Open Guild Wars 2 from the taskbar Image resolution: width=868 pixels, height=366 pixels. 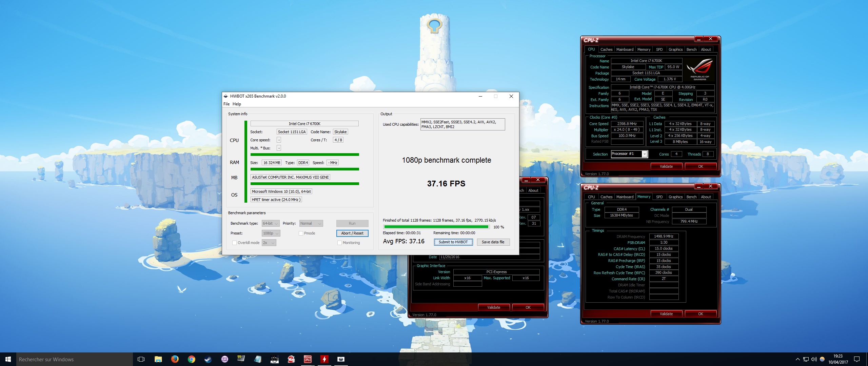click(x=291, y=359)
